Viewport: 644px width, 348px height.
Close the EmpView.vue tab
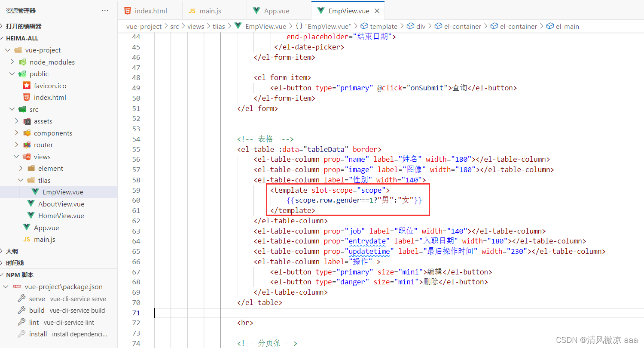tap(377, 11)
